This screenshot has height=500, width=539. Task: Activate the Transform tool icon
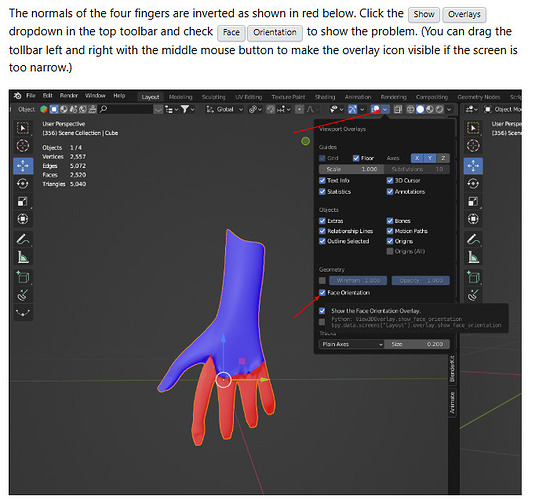(23, 219)
